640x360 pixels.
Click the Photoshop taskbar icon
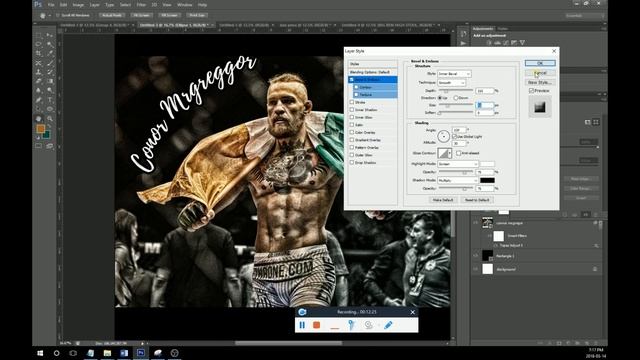pos(141,353)
